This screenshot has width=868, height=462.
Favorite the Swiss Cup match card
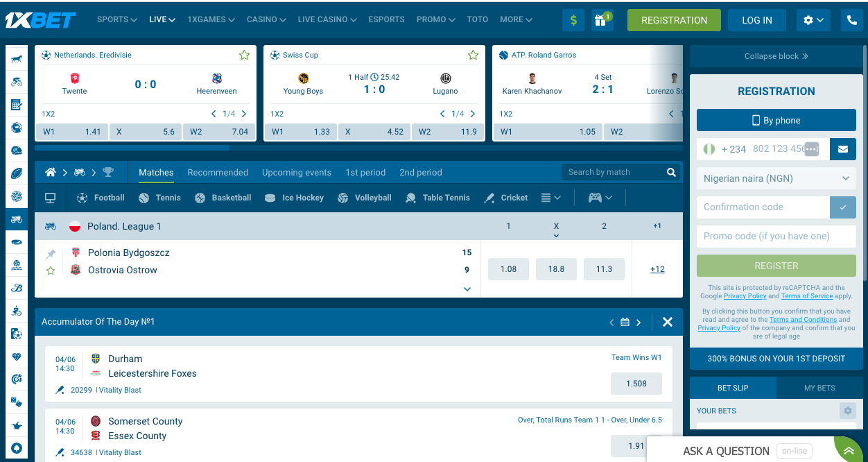click(473, 55)
